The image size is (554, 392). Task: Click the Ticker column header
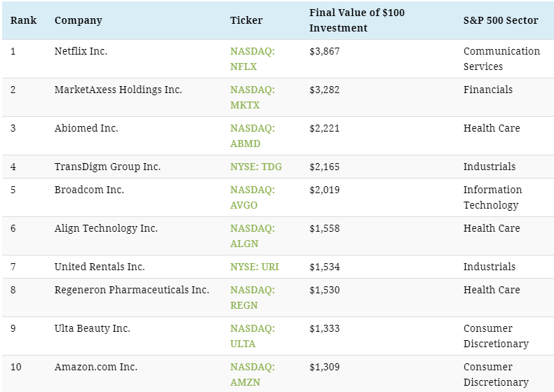click(x=247, y=20)
